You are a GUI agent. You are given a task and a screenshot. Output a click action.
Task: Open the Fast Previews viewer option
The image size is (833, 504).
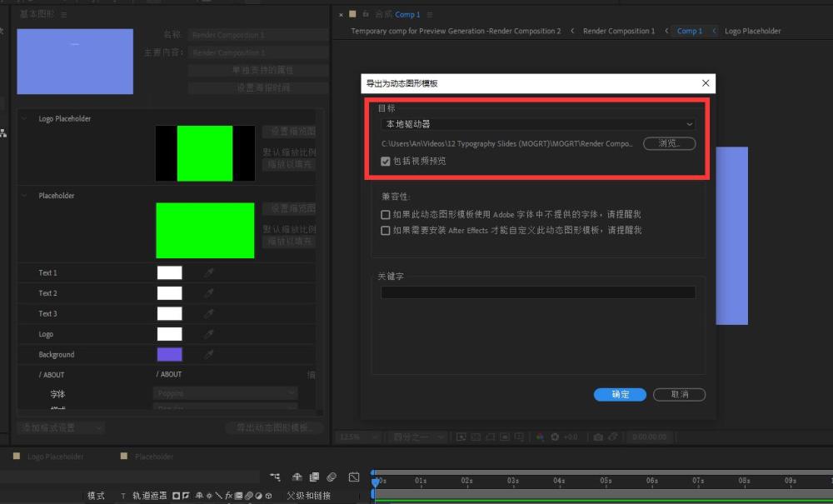[x=461, y=437]
